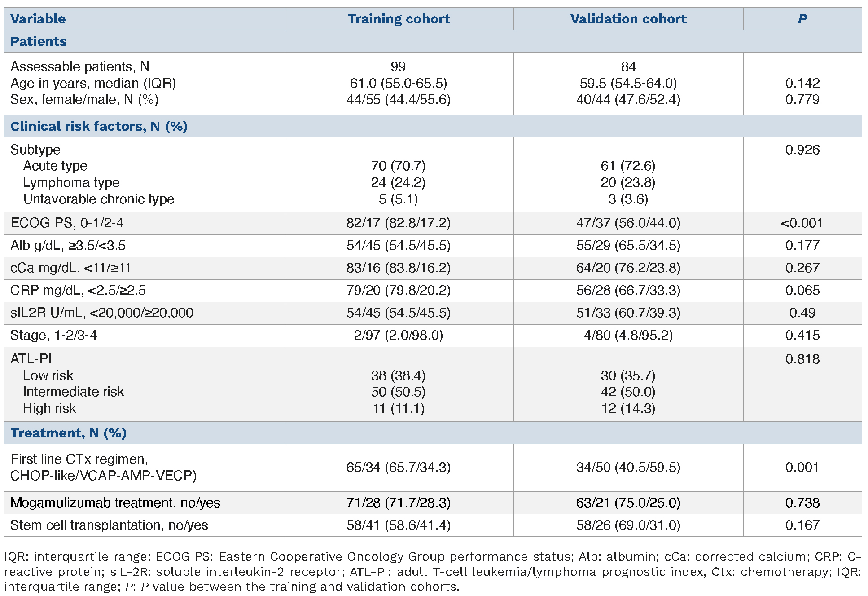Image resolution: width=868 pixels, height=596 pixels.
Task: Click the Unfavorable chronic type label
Action: (99, 199)
